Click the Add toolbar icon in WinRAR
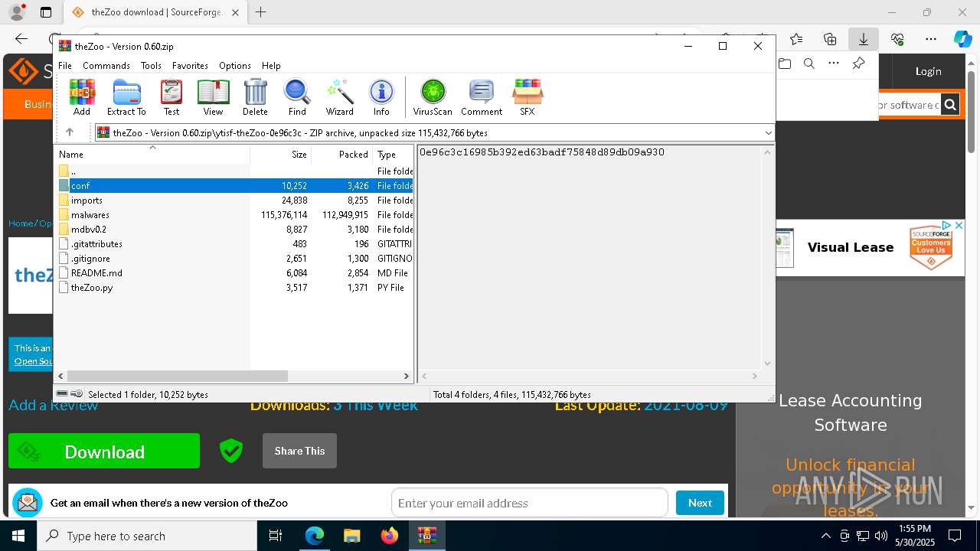This screenshot has height=551, width=980. (x=82, y=96)
